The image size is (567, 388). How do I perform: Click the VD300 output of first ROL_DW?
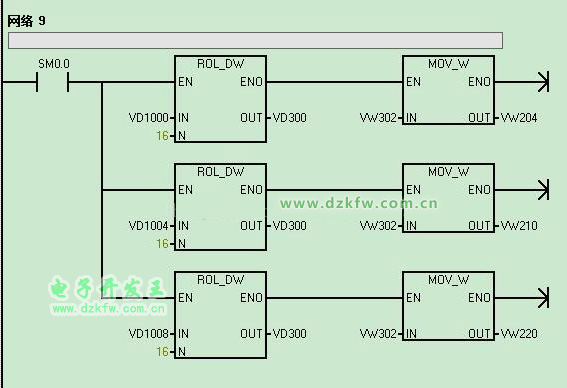pyautogui.click(x=290, y=118)
